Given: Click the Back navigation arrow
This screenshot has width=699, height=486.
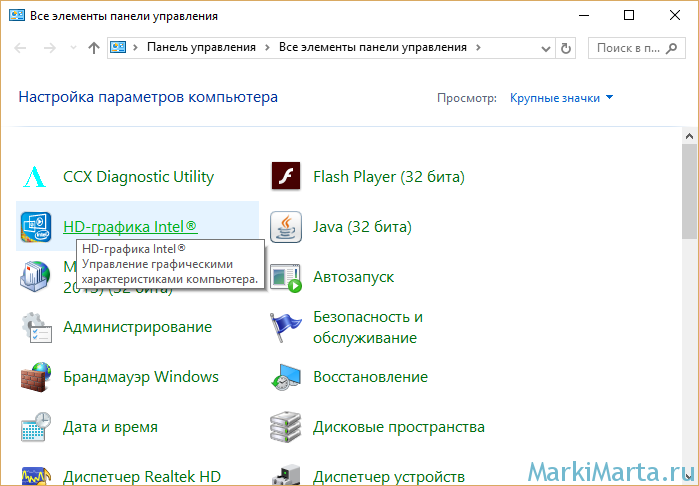Looking at the screenshot, I should [x=21, y=48].
